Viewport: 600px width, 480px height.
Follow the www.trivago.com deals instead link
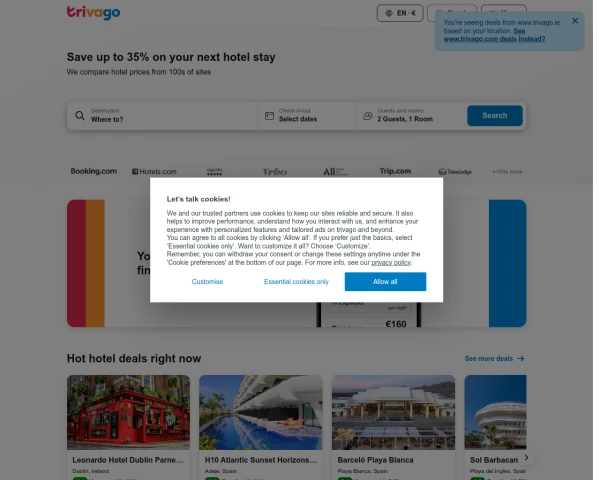pyautogui.click(x=494, y=35)
